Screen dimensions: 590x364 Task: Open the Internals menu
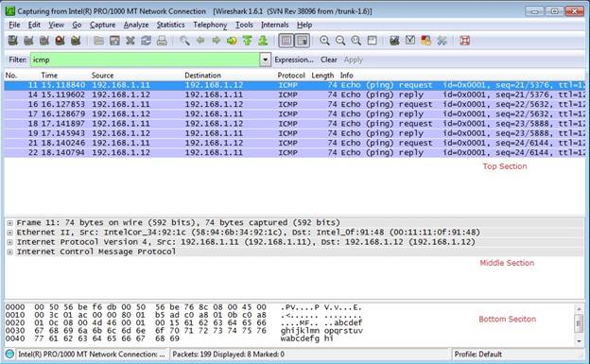coord(275,25)
